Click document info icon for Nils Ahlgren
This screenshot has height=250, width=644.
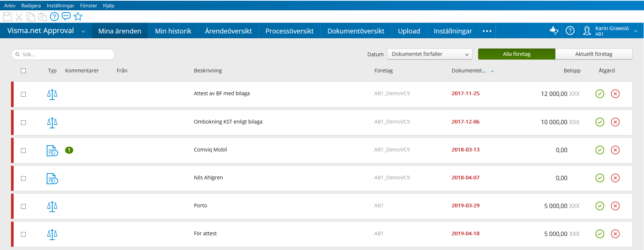click(x=52, y=179)
